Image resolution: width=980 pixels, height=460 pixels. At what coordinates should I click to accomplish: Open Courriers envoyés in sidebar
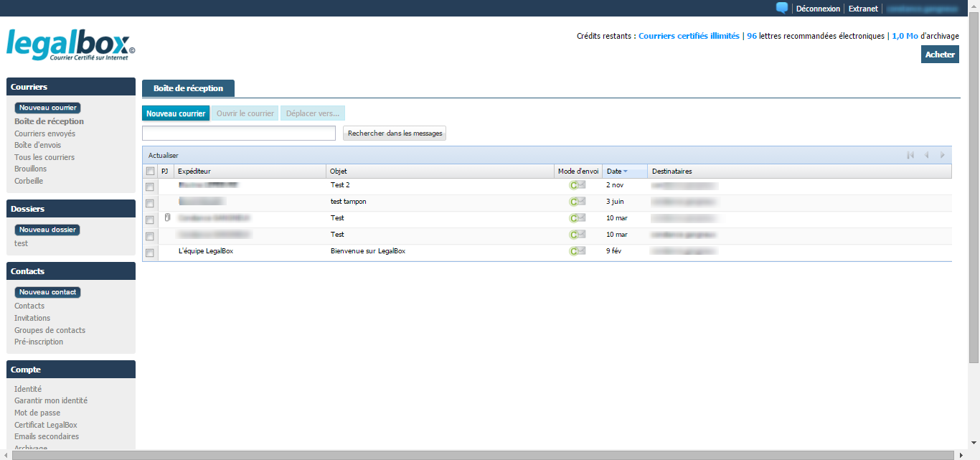[x=44, y=133]
